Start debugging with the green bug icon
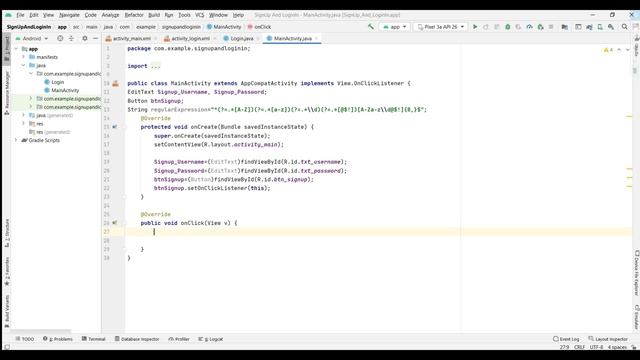The height and width of the screenshot is (360, 640). [508, 27]
